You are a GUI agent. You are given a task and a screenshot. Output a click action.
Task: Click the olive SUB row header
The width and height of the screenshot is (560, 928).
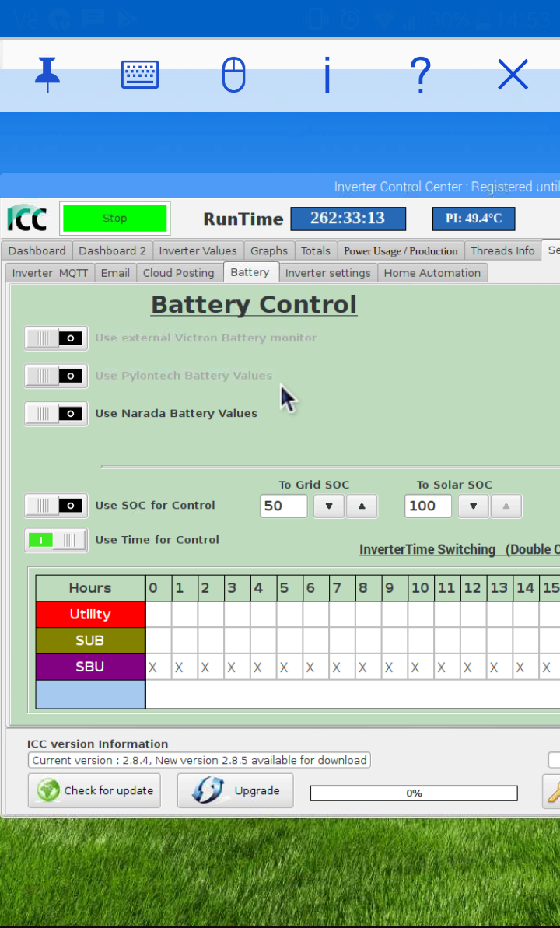point(90,640)
